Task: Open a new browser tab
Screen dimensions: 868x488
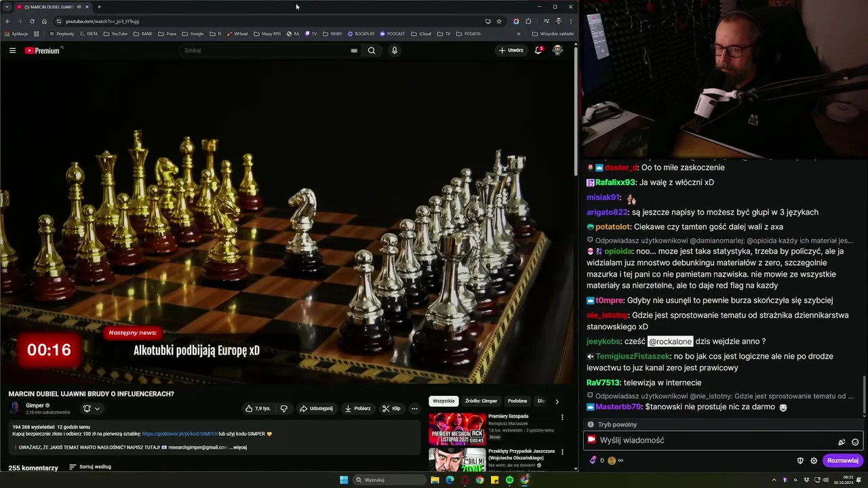Action: pyautogui.click(x=99, y=7)
